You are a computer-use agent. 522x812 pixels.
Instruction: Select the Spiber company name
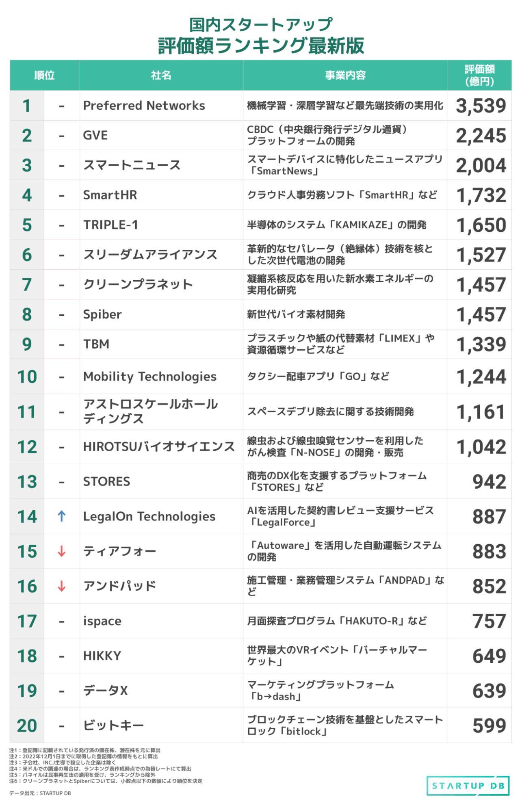click(x=102, y=314)
